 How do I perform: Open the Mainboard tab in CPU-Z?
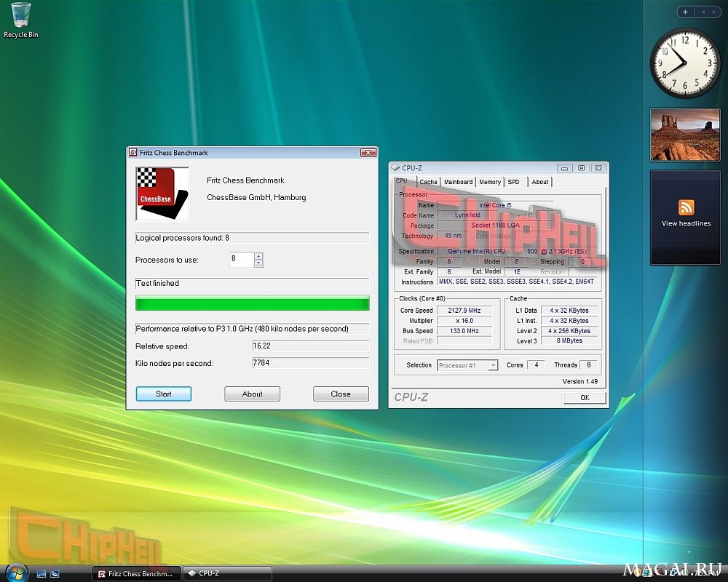tap(458, 182)
